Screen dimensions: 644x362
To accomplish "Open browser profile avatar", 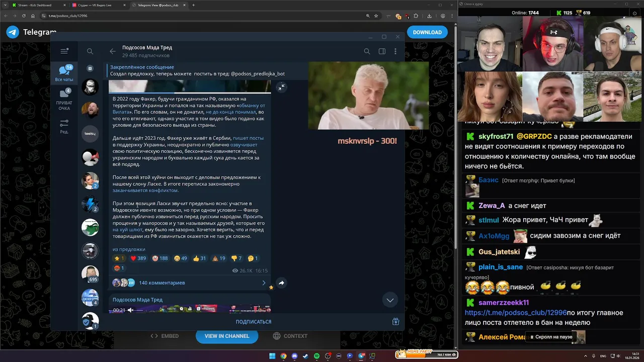I will [443, 16].
